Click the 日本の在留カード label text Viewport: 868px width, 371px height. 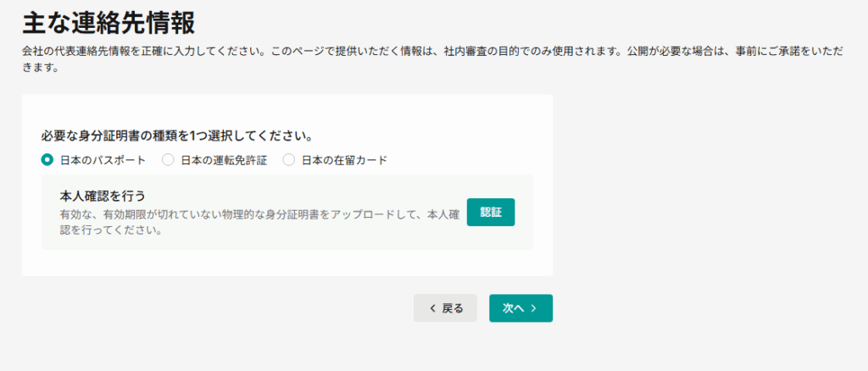[x=344, y=160]
